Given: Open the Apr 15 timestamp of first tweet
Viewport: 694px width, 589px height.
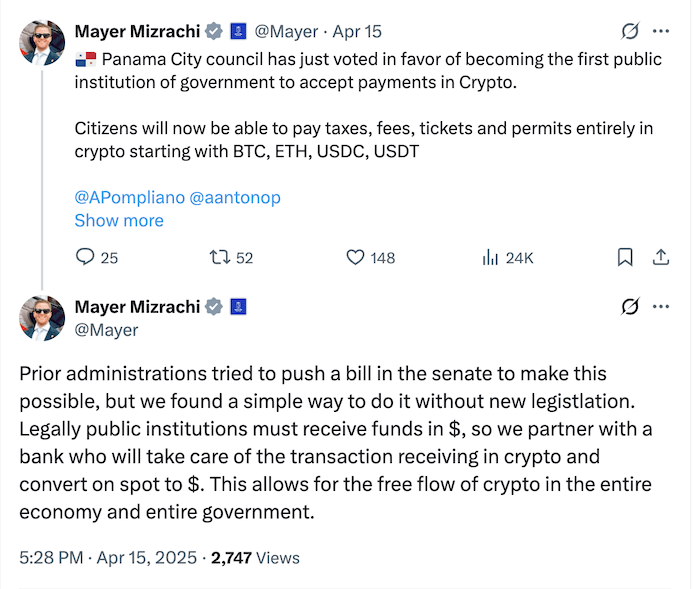Looking at the screenshot, I should [357, 31].
